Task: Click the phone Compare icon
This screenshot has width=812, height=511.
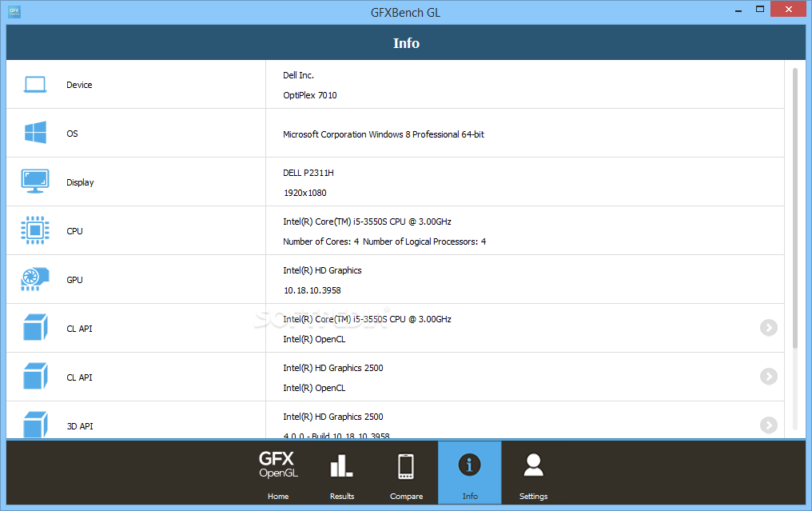Action: 406,466
